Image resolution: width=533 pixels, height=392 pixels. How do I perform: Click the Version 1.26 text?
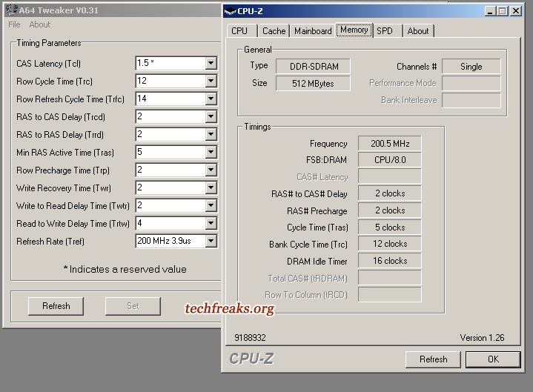[x=482, y=338]
